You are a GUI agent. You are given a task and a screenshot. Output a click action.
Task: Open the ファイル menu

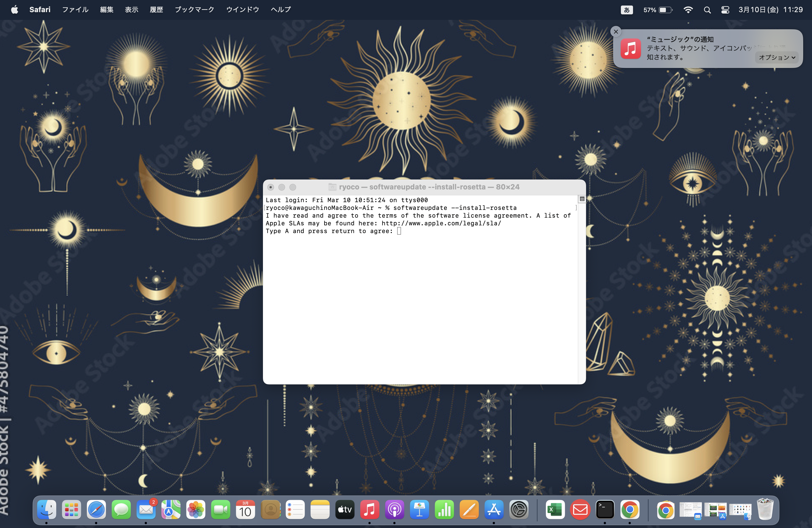75,10
